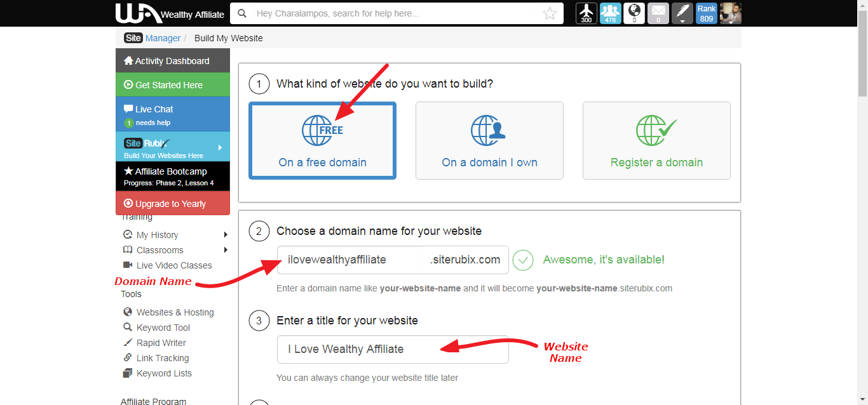Click list icon beside Keyword Lists
This screenshot has width=868, height=405.
128,373
